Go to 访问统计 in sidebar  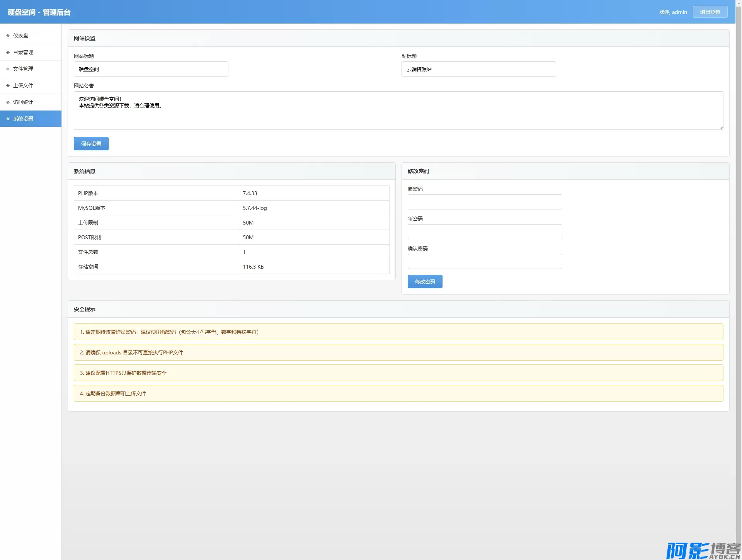[x=23, y=102]
